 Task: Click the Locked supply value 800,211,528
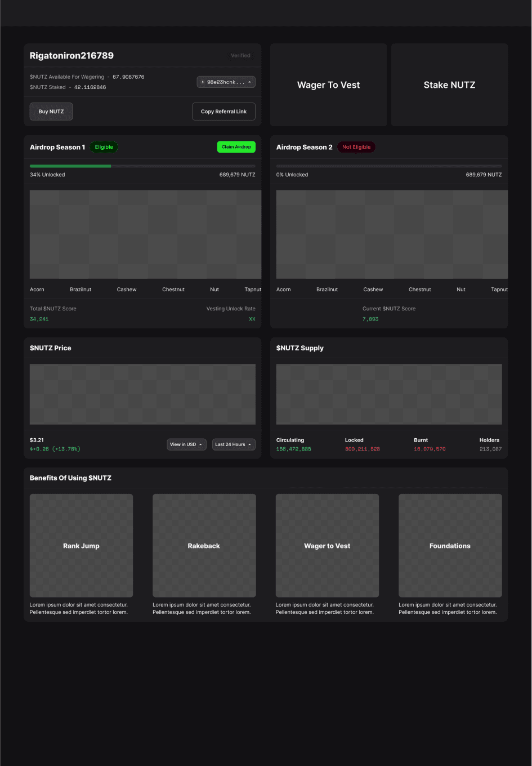[x=363, y=449]
